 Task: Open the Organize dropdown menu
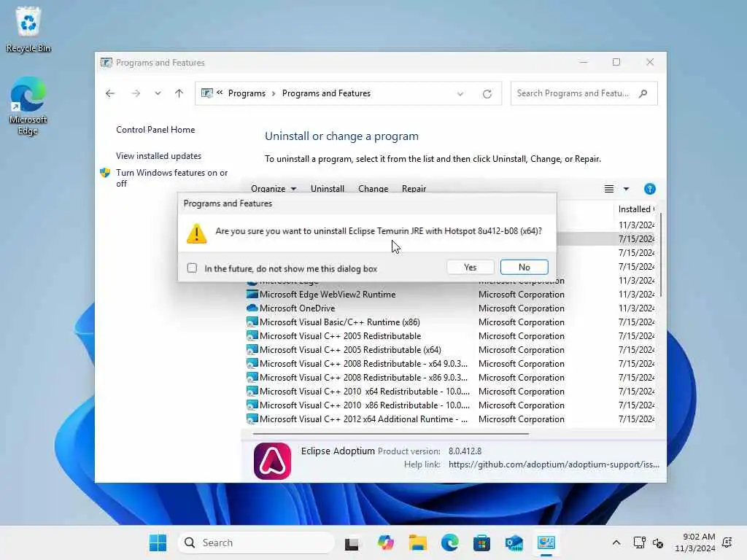(x=274, y=189)
